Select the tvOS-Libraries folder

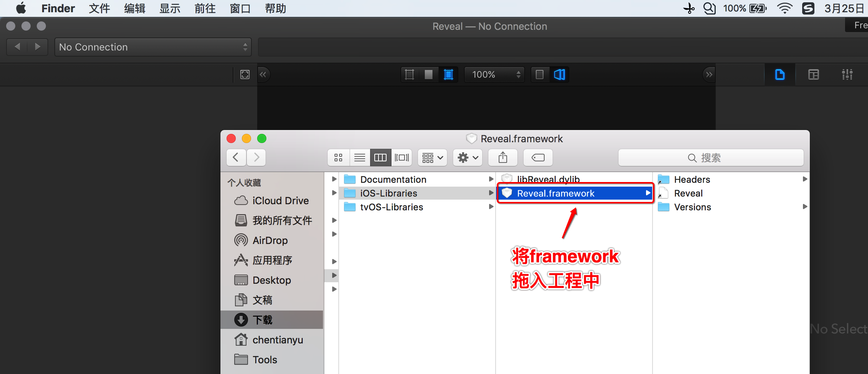pos(417,207)
